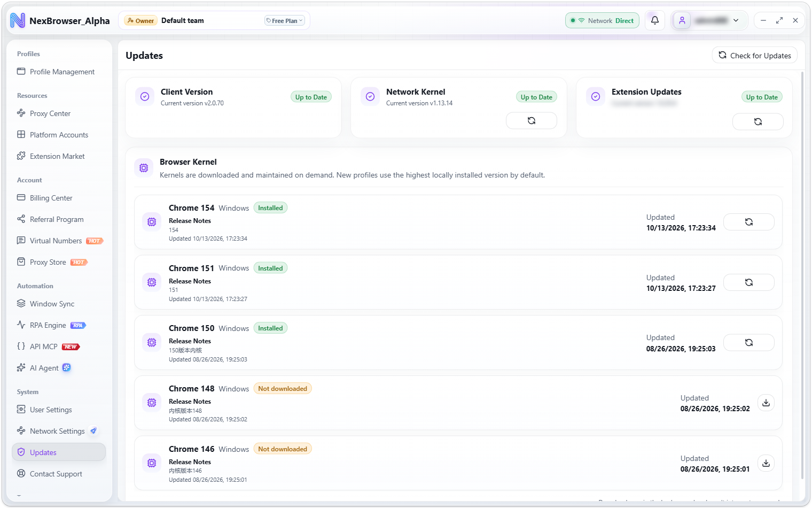Image resolution: width=812 pixels, height=508 pixels.
Task: Open Chrome 154 Release Notes
Action: click(190, 221)
